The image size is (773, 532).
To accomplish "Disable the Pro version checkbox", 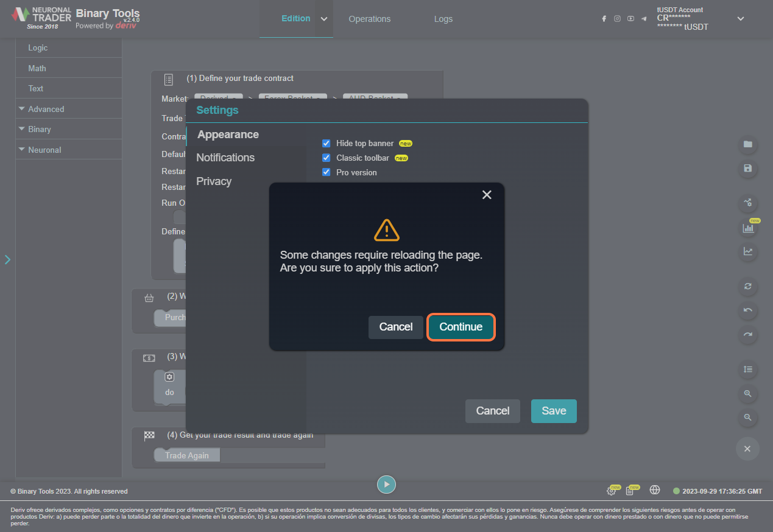I will [326, 173].
